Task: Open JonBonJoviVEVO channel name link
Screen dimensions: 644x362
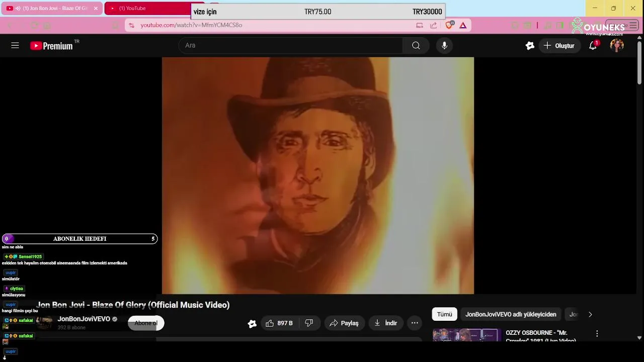Action: pyautogui.click(x=84, y=319)
